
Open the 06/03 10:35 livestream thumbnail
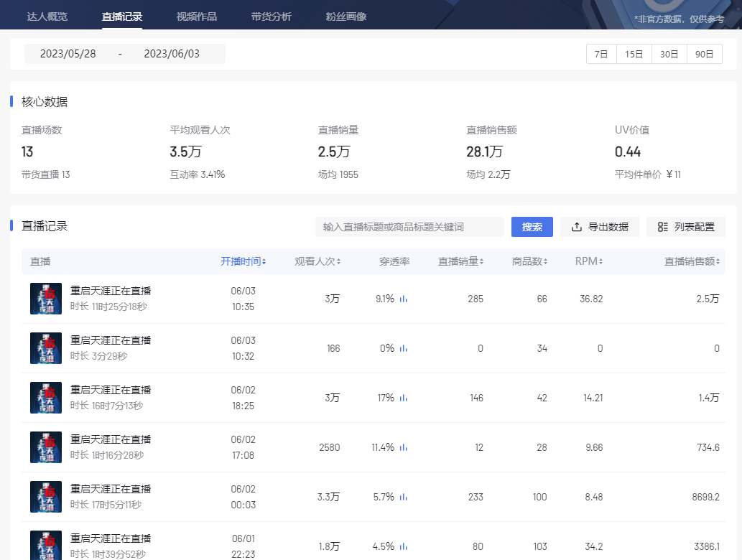pos(46,299)
